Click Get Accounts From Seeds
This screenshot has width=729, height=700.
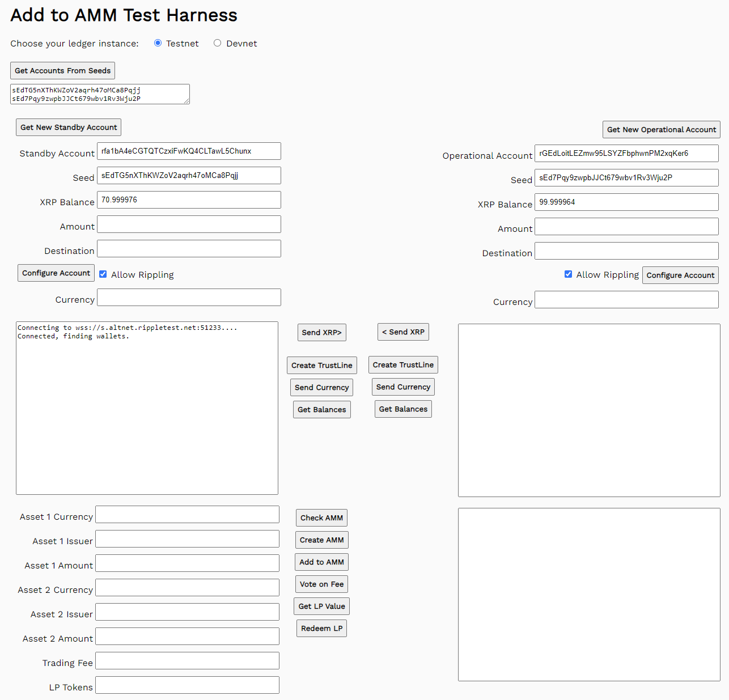pyautogui.click(x=62, y=70)
